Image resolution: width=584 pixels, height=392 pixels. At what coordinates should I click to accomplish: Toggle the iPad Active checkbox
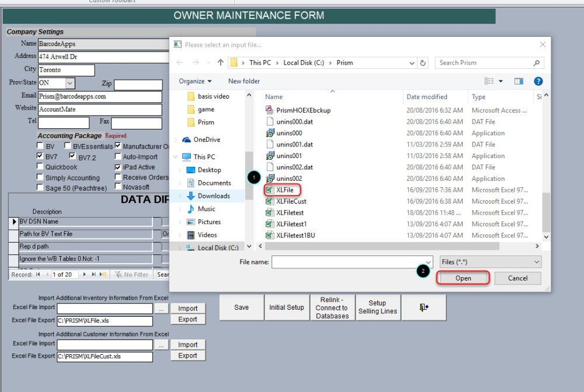coord(118,167)
